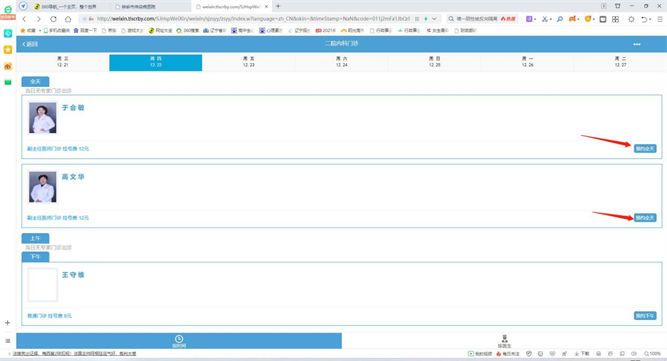Image resolution: width=667 pixels, height=361 pixels.
Task: Click the scissors screenshot tool icon
Action: (x=544, y=19)
